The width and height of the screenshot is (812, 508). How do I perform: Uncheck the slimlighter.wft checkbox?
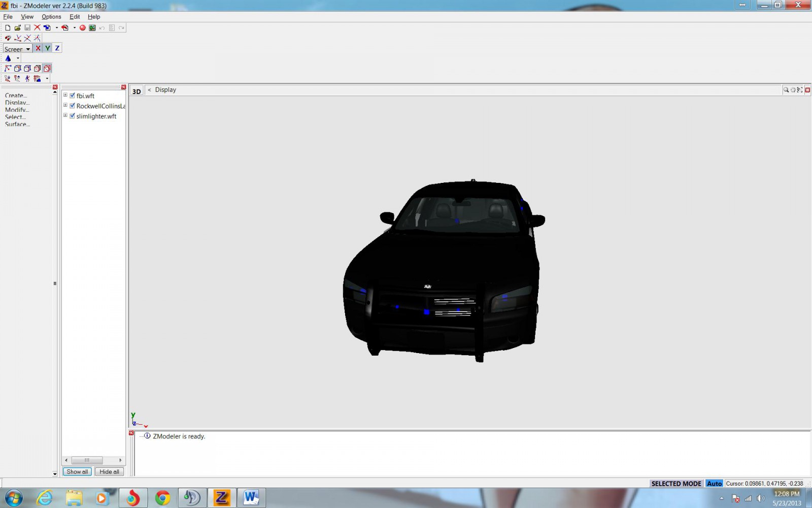[x=72, y=116]
